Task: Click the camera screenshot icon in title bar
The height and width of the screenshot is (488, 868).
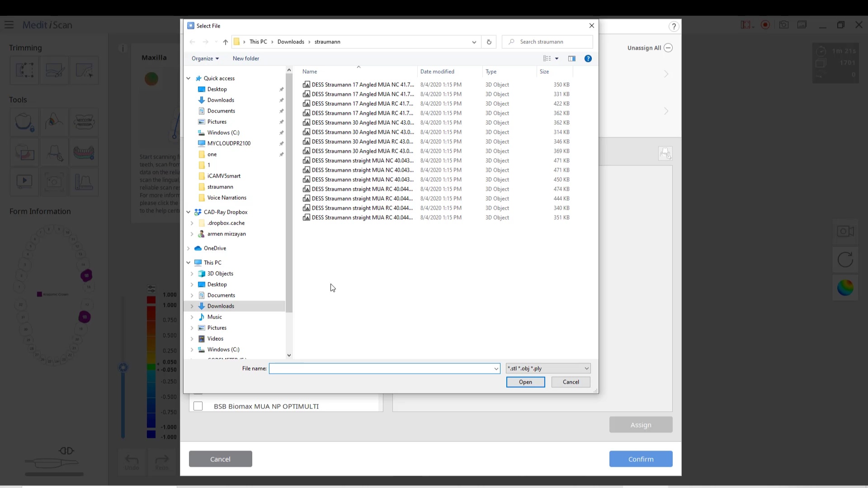Action: click(784, 25)
